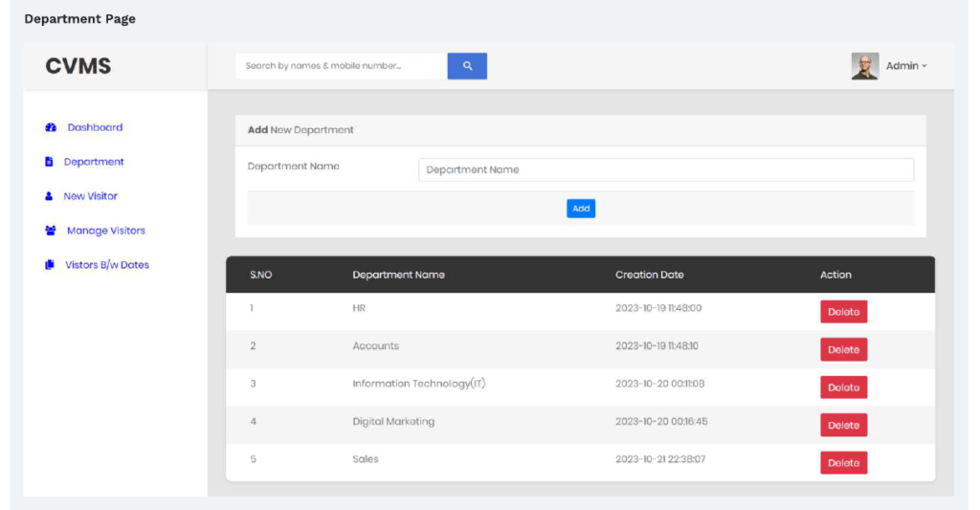Click the Dashboard gauge icon

(x=51, y=127)
